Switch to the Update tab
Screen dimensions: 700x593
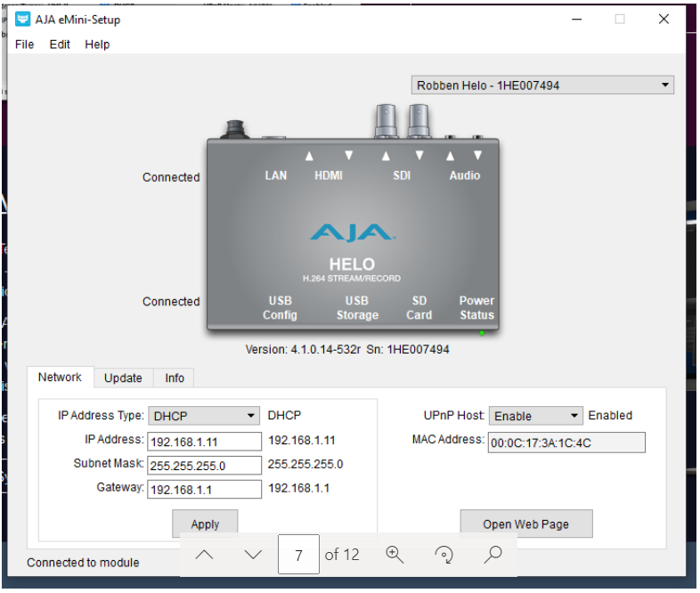pos(123,378)
